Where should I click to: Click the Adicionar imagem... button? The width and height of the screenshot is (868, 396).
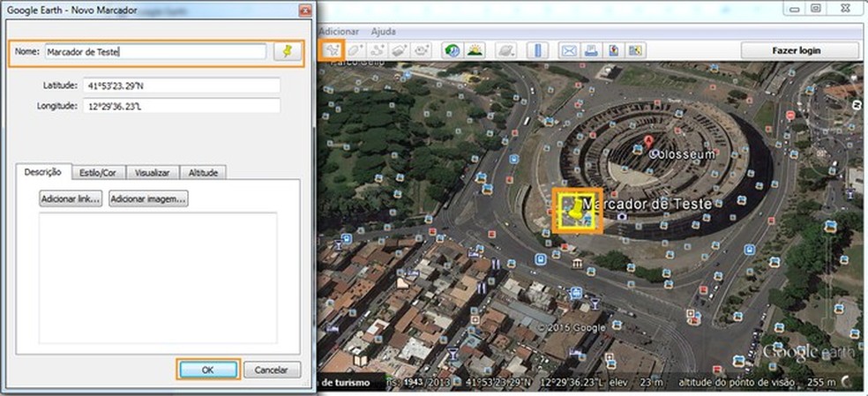coord(148,198)
